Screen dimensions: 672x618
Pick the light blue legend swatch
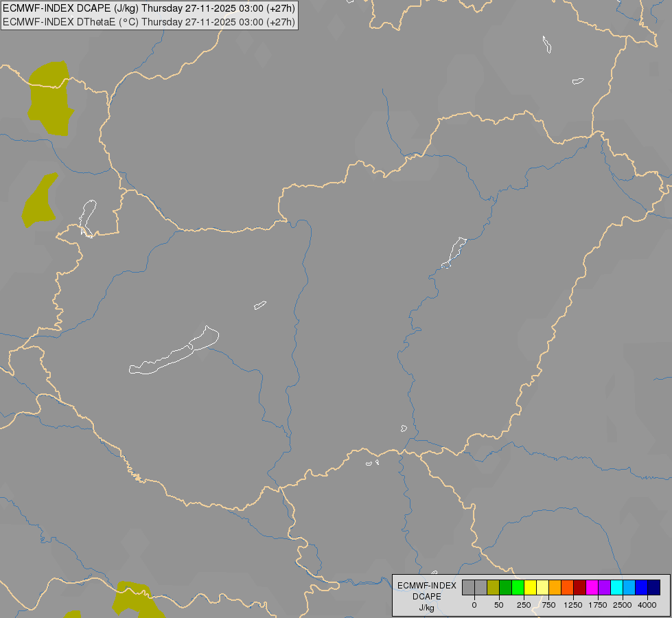tap(629, 588)
